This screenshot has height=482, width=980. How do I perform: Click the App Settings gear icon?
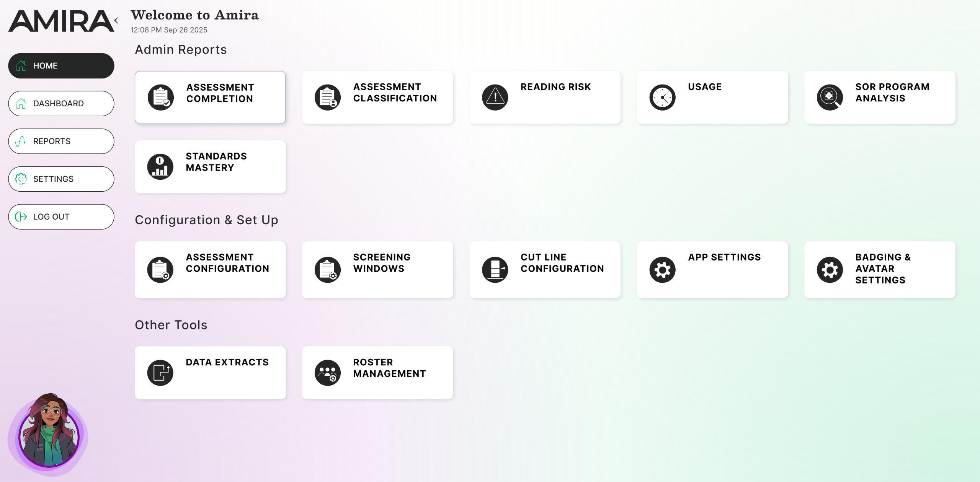[662, 270]
